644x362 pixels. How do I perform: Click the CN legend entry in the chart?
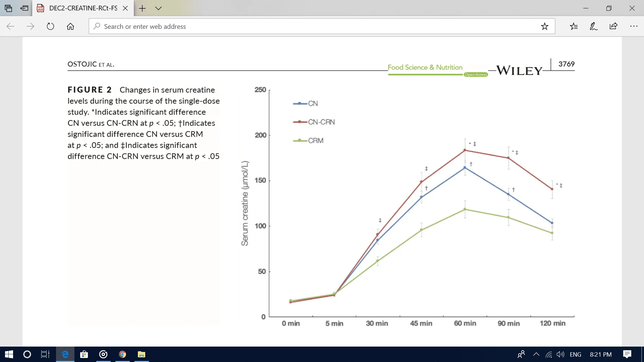(305, 104)
